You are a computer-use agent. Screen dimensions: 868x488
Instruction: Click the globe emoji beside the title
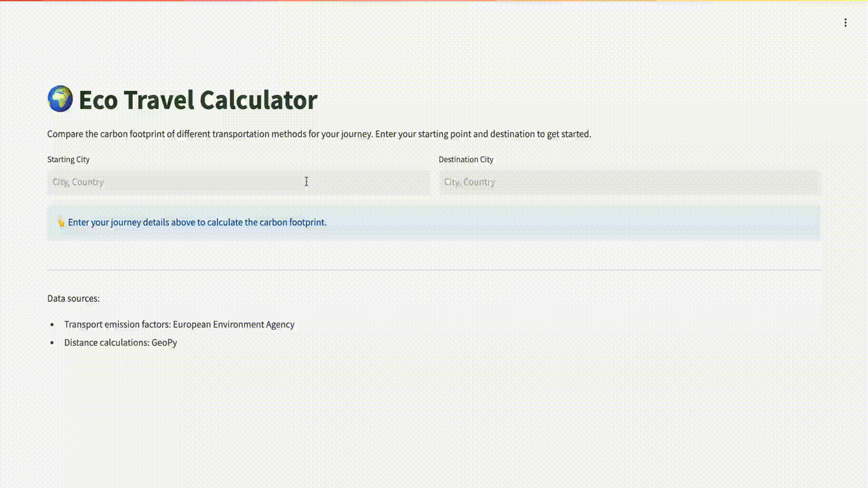pos(60,99)
